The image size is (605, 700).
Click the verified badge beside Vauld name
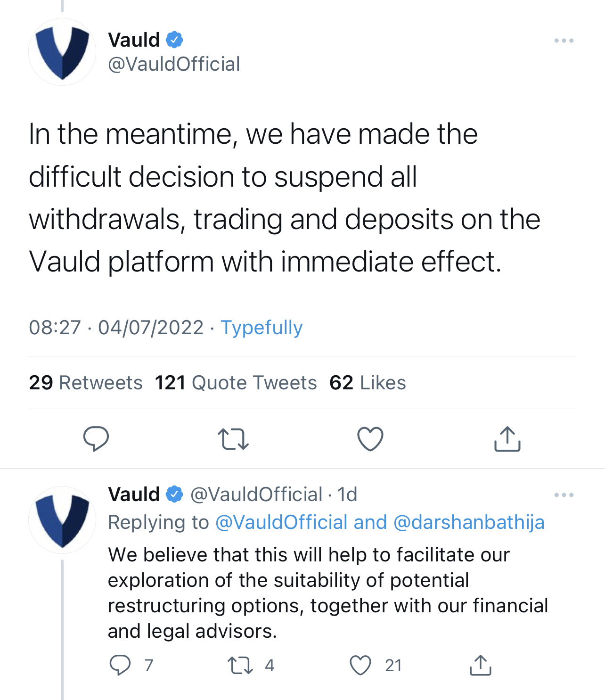point(174,40)
